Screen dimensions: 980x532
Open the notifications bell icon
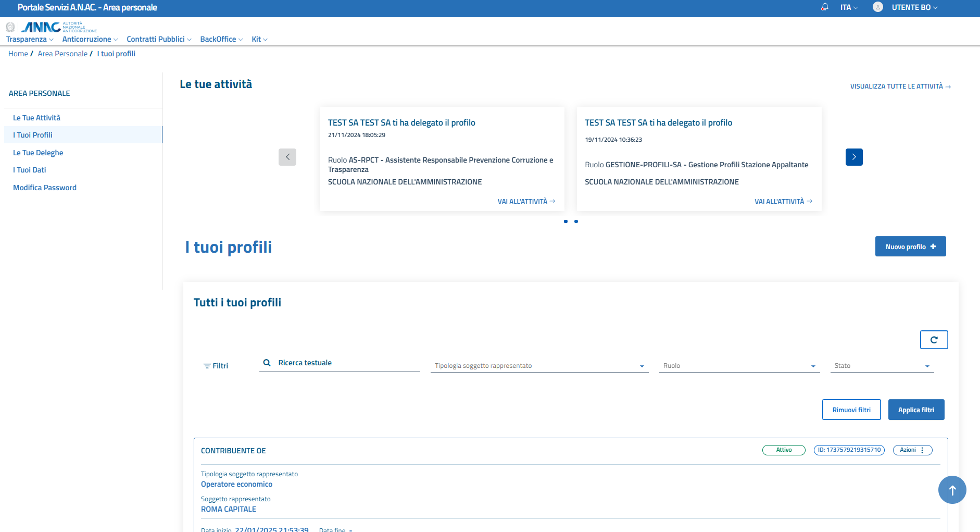[x=824, y=7]
